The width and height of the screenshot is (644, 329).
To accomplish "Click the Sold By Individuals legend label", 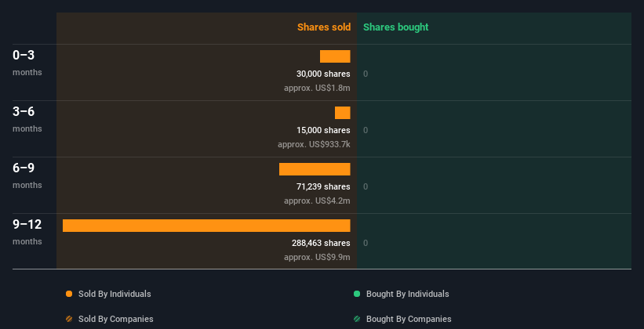I will click(115, 294).
